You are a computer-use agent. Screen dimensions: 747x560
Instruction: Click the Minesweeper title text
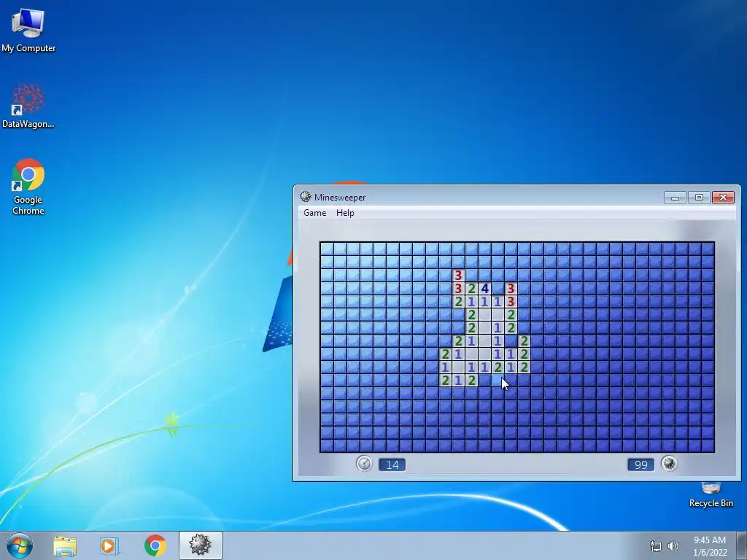[x=340, y=197]
